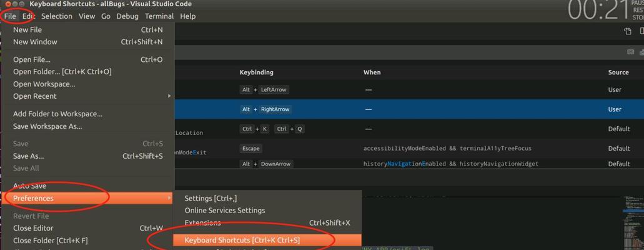Viewport: 644px width, 250px height.
Task: Open the Selection menu
Action: (x=57, y=16)
